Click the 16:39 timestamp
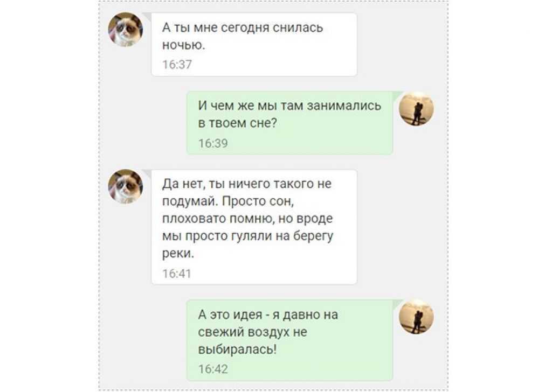The height and width of the screenshot is (392, 552). point(213,143)
